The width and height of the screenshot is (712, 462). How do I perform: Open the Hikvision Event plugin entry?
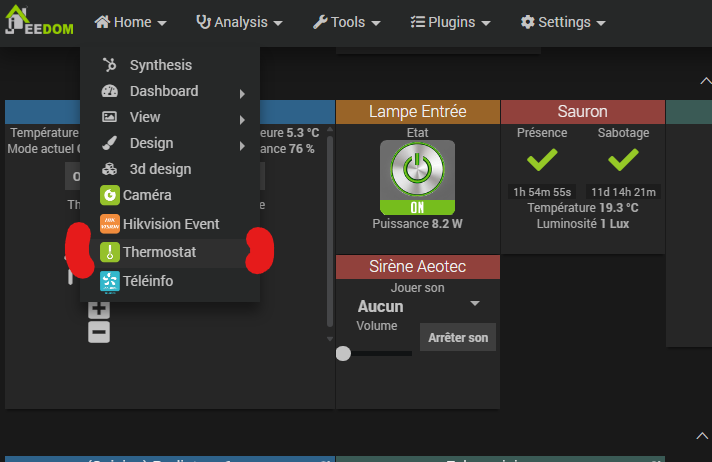click(x=170, y=224)
